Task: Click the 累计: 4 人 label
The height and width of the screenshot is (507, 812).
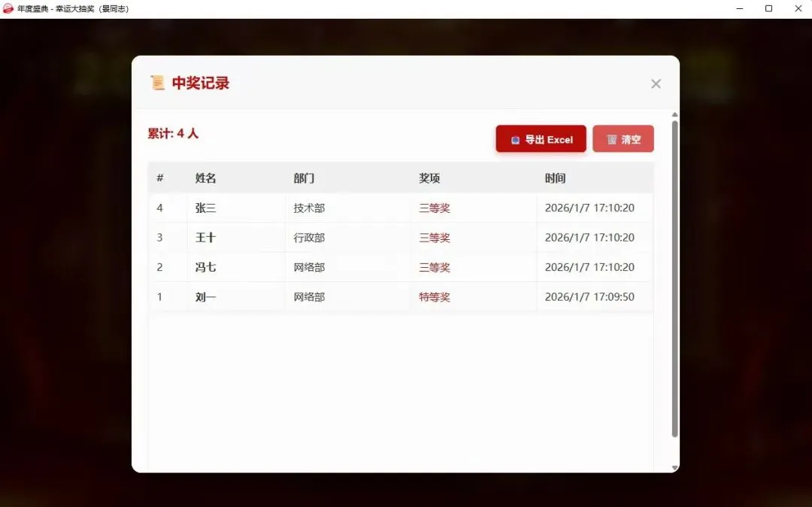Action: pos(173,134)
